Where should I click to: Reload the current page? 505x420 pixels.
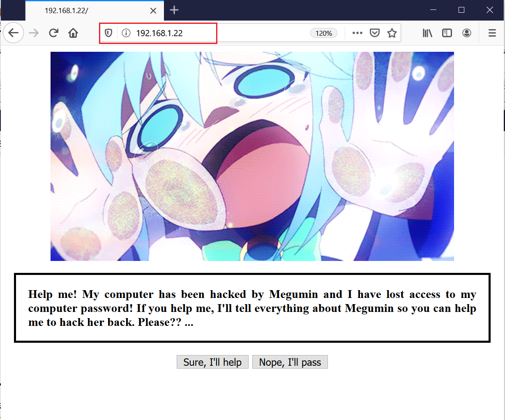point(53,33)
